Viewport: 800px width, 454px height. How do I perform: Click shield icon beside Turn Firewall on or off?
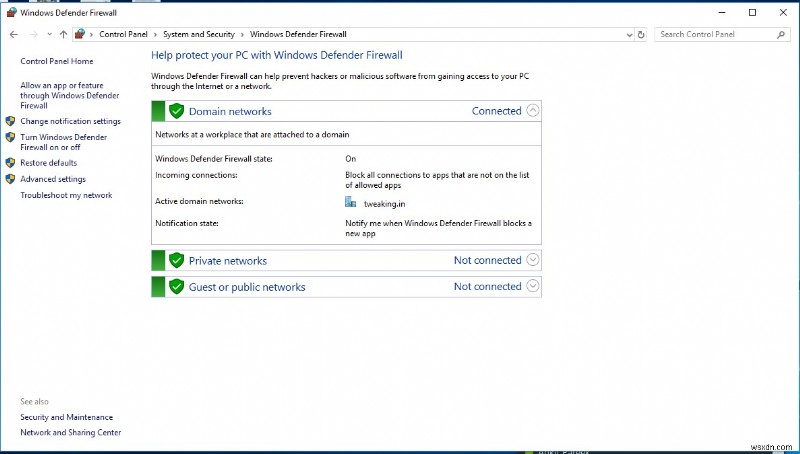coord(10,137)
